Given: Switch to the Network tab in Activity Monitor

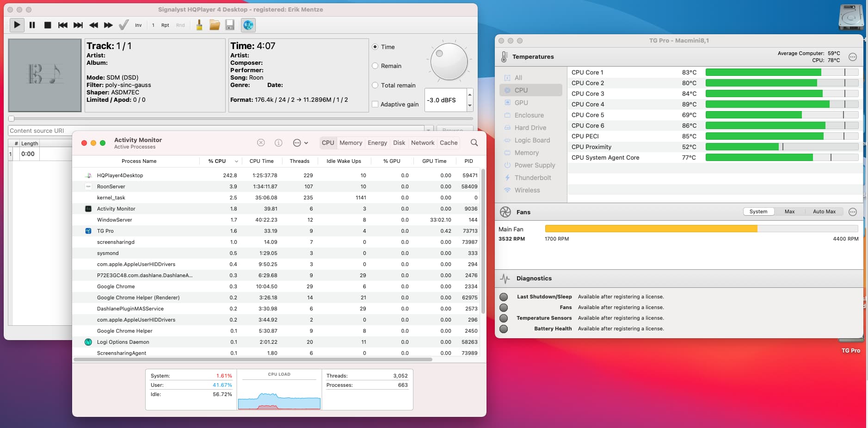Looking at the screenshot, I should click(422, 143).
